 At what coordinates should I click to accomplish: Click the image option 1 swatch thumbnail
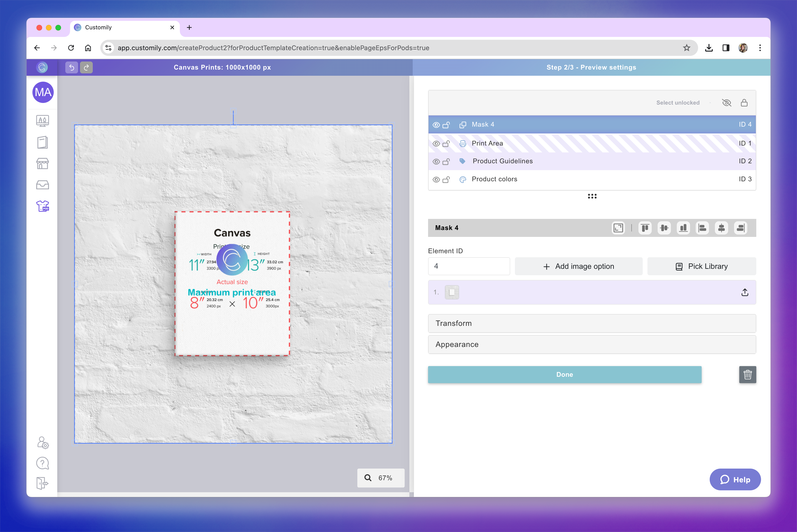point(452,293)
